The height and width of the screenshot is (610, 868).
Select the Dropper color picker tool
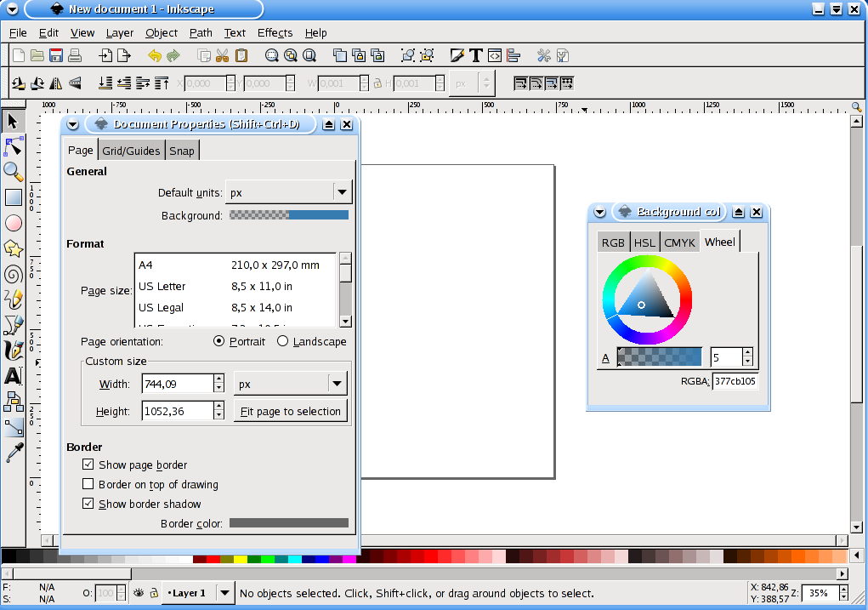pyautogui.click(x=13, y=453)
